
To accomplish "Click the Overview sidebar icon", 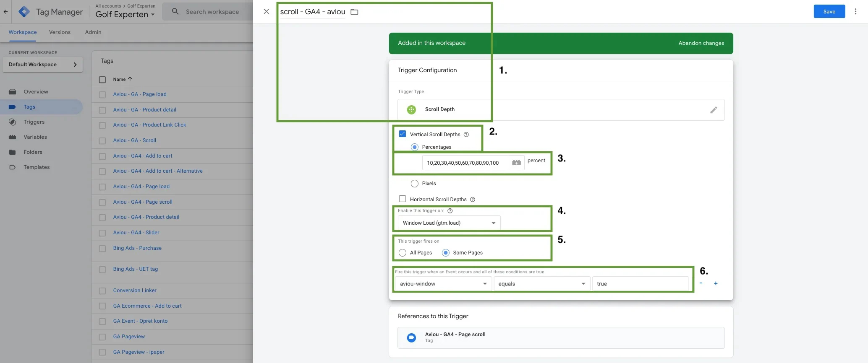I will point(13,92).
